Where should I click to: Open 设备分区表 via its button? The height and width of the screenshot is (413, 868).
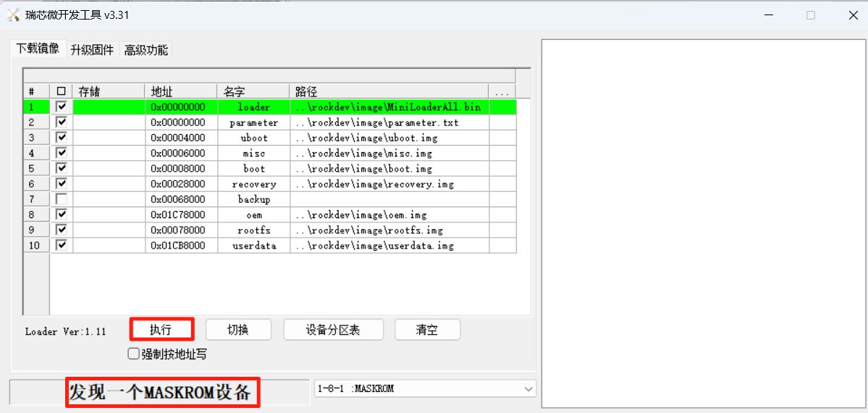point(332,330)
